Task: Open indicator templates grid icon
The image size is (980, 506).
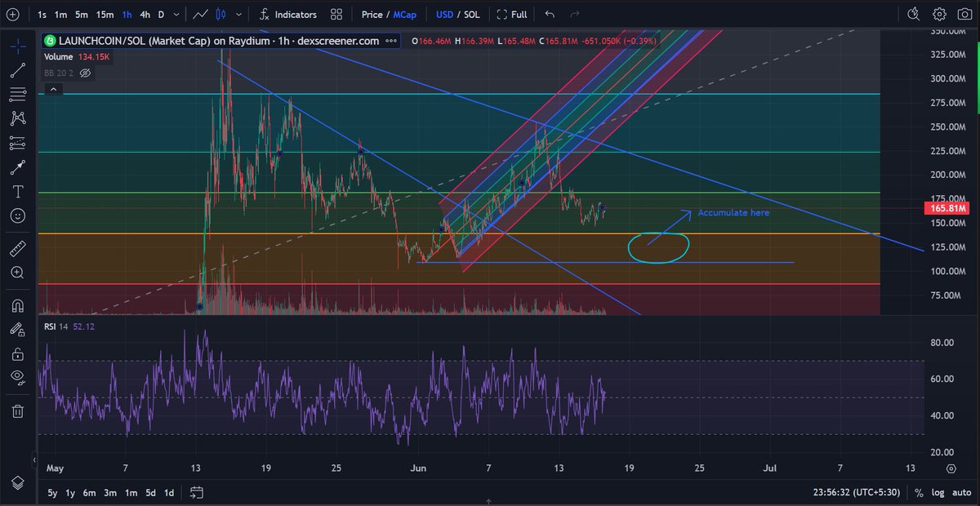Action: pyautogui.click(x=336, y=15)
